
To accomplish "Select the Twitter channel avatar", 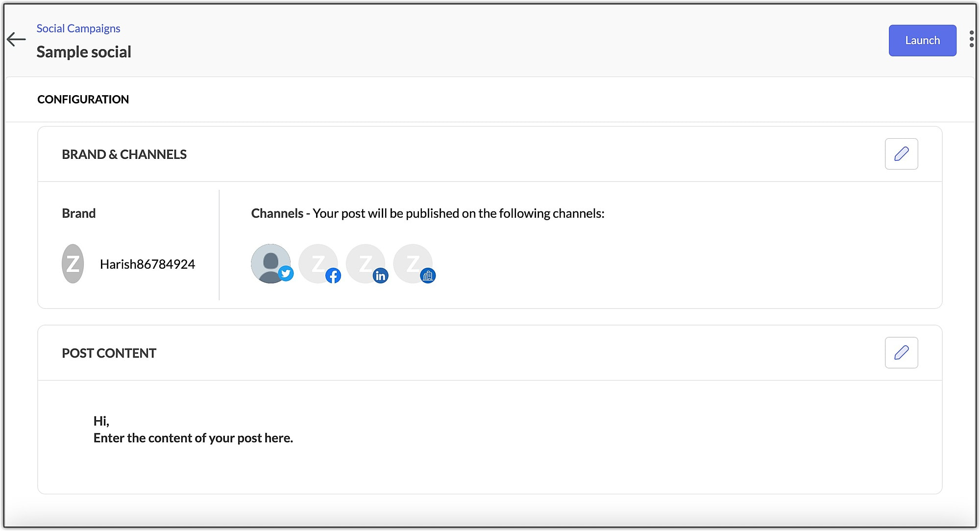I will pyautogui.click(x=270, y=263).
